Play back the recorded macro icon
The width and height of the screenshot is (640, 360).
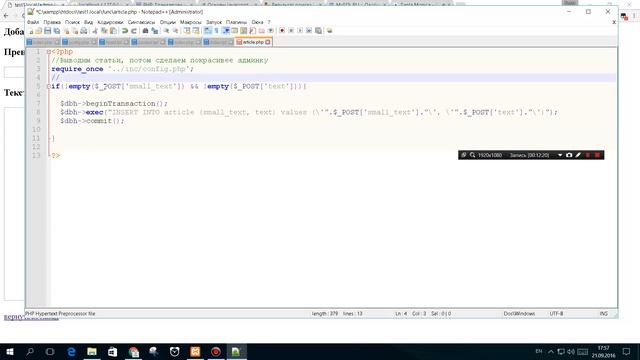pyautogui.click(x=300, y=31)
